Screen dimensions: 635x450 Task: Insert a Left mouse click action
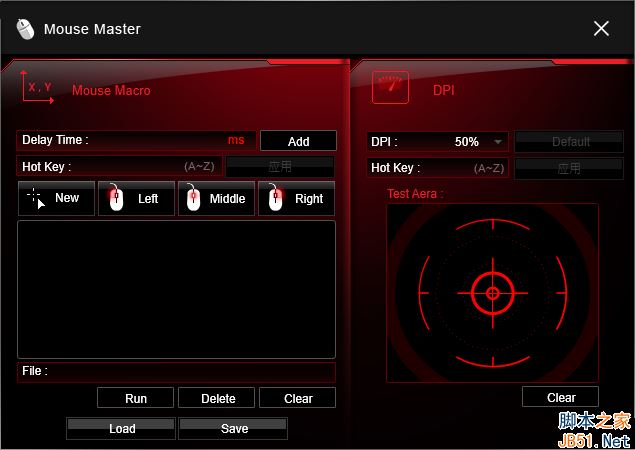[x=136, y=198]
